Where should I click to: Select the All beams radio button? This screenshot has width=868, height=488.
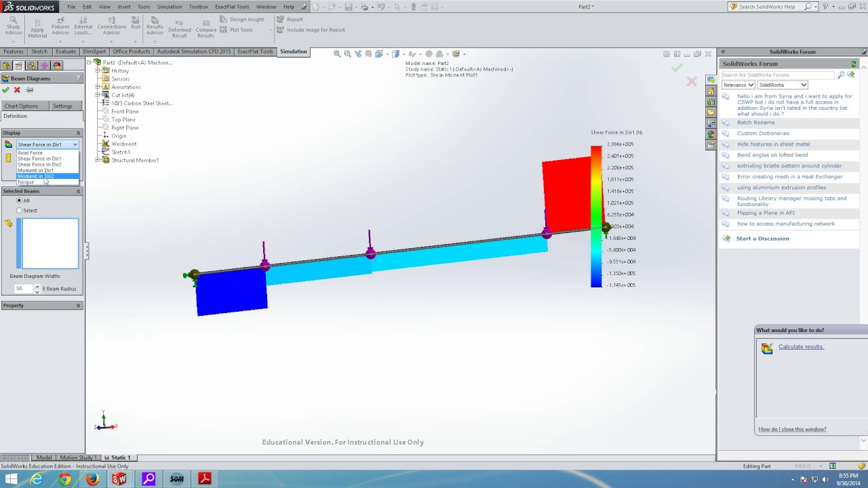click(x=19, y=201)
